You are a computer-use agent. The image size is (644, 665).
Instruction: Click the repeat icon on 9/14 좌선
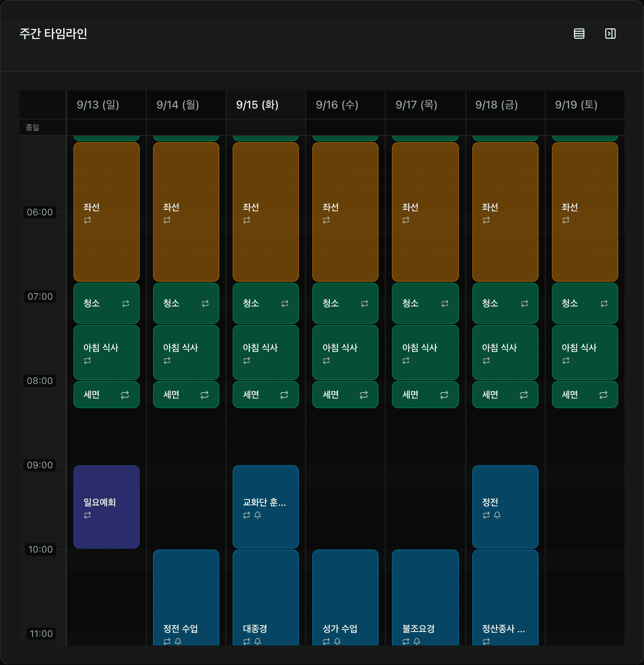click(x=167, y=220)
